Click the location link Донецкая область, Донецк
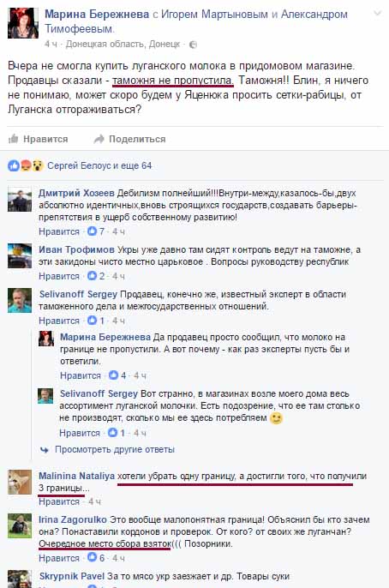 pyautogui.click(x=123, y=45)
